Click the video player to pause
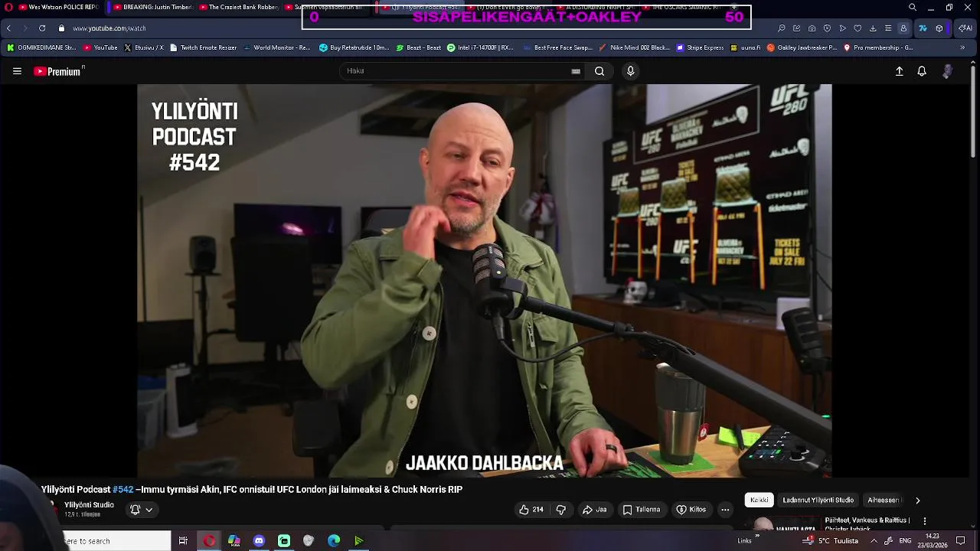This screenshot has height=551, width=980. (x=484, y=280)
